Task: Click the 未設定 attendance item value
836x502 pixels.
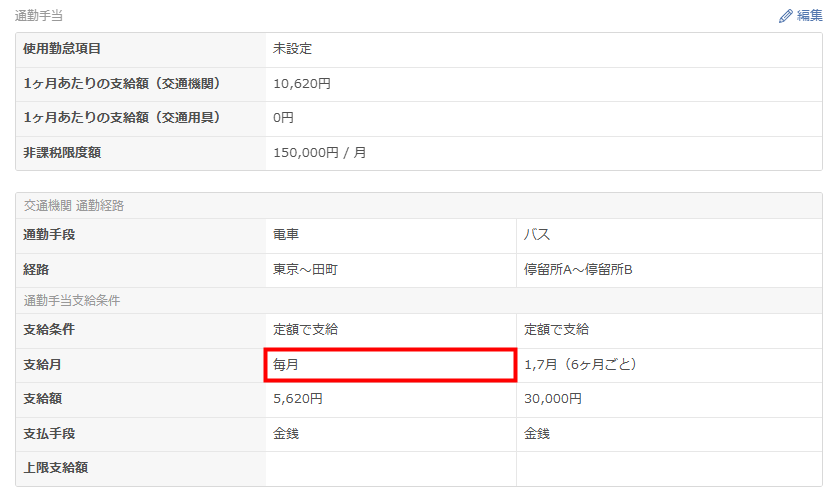Action: [x=292, y=49]
